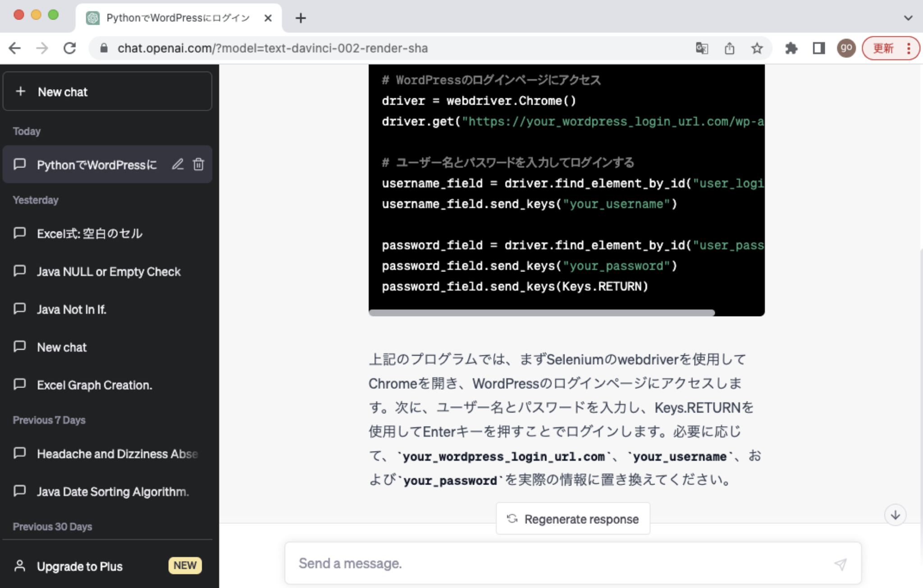Click Regenerate response
Image resolution: width=923 pixels, height=588 pixels.
tap(573, 519)
